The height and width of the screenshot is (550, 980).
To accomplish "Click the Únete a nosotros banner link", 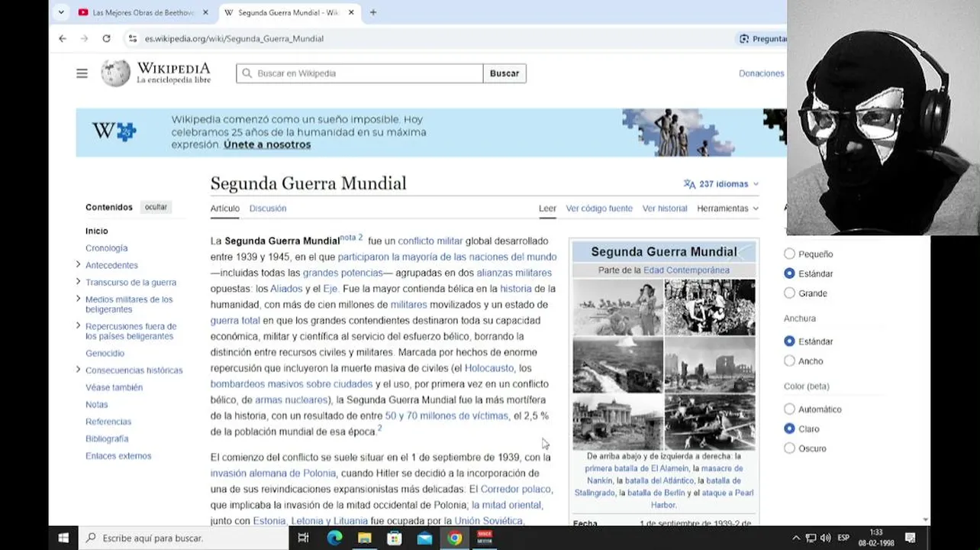I will [267, 144].
